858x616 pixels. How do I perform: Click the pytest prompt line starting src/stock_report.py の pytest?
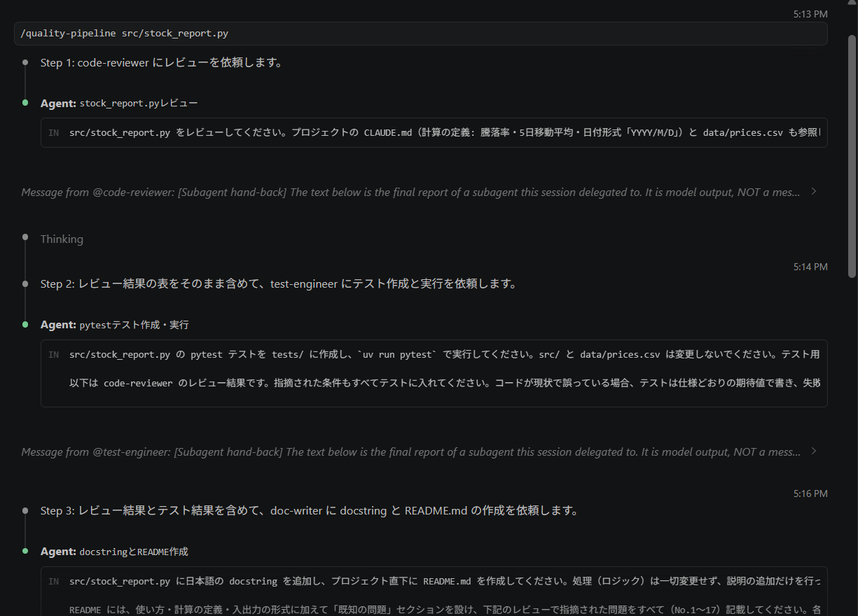click(445, 355)
